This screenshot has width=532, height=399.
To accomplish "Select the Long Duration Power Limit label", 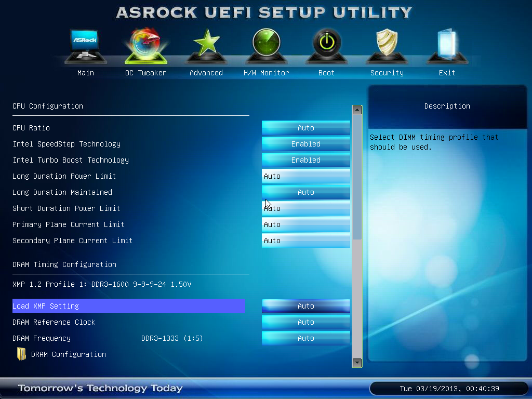I will (64, 176).
